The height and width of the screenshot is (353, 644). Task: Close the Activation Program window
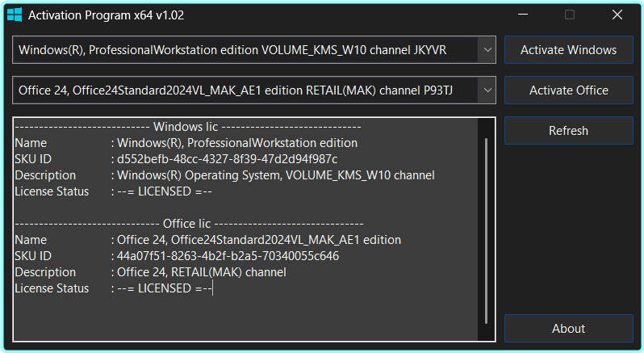[x=617, y=15]
